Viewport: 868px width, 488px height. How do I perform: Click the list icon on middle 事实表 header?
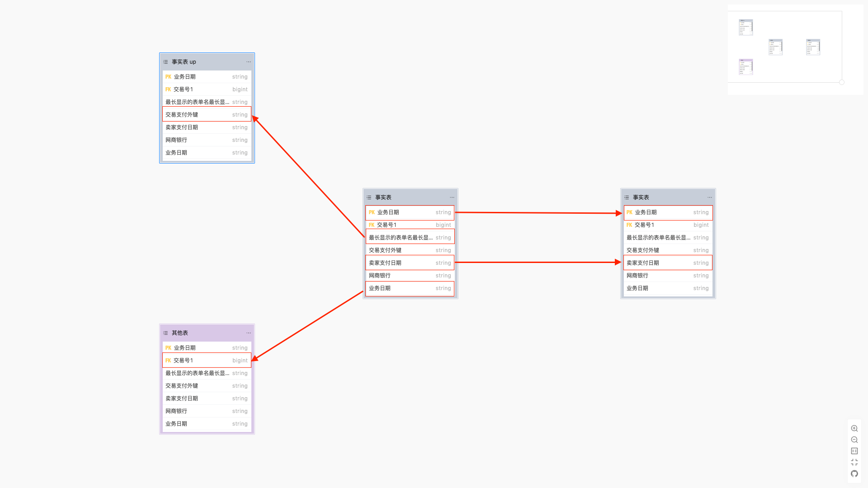(368, 197)
